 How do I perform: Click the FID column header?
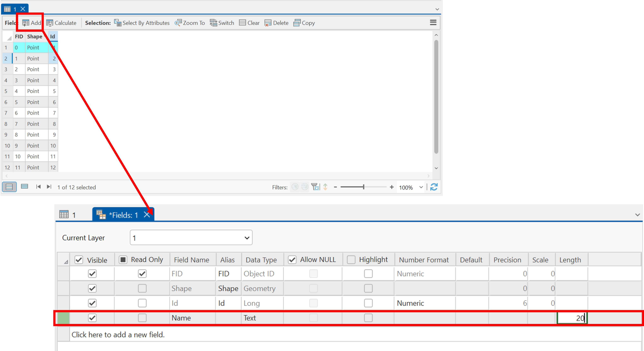(19, 36)
